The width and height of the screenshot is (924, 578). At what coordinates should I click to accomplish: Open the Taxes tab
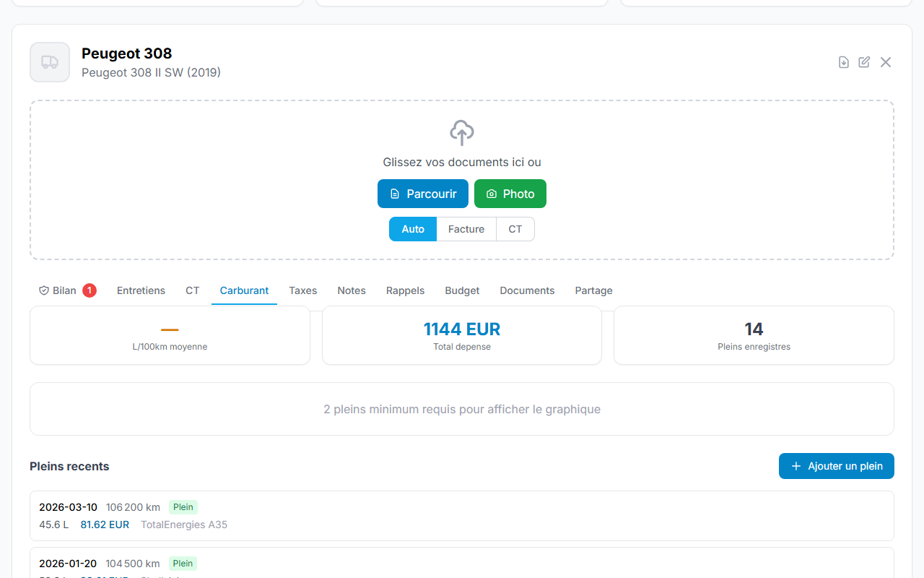303,290
